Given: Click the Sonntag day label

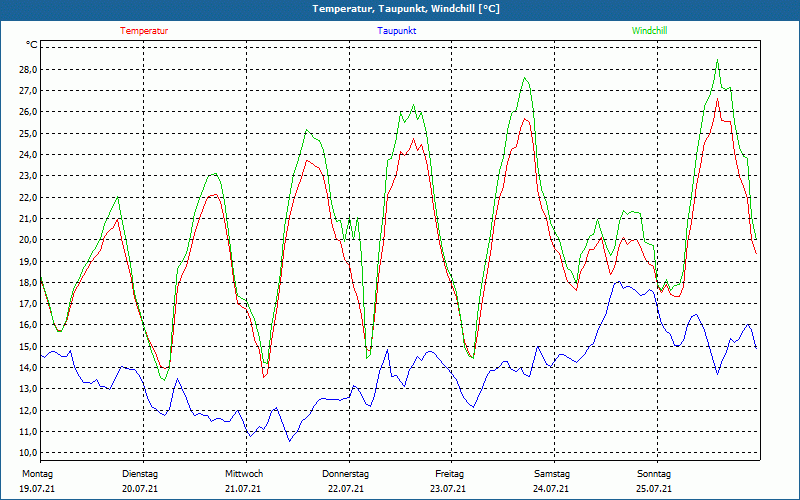Looking at the screenshot, I should tap(654, 474).
